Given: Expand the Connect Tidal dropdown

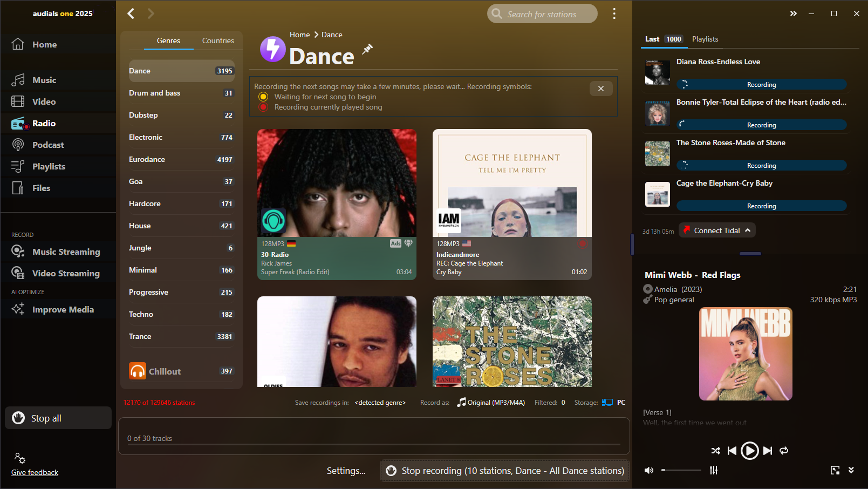Looking at the screenshot, I should coord(717,230).
